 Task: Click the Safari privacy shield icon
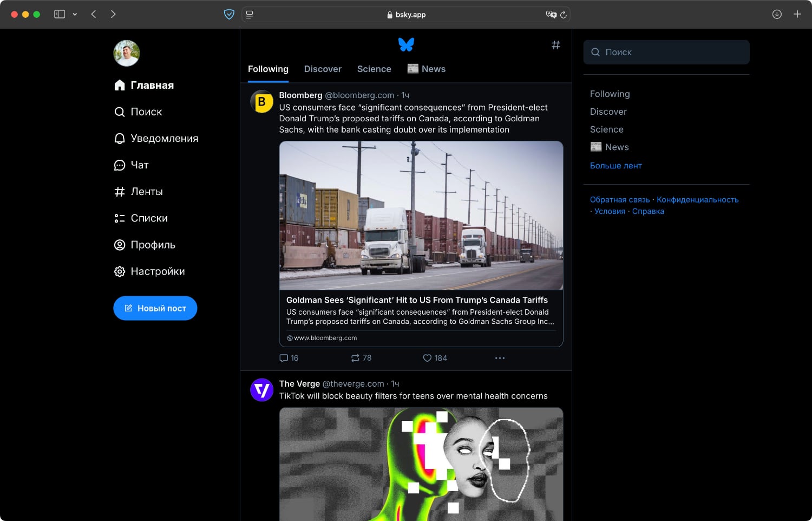click(229, 15)
